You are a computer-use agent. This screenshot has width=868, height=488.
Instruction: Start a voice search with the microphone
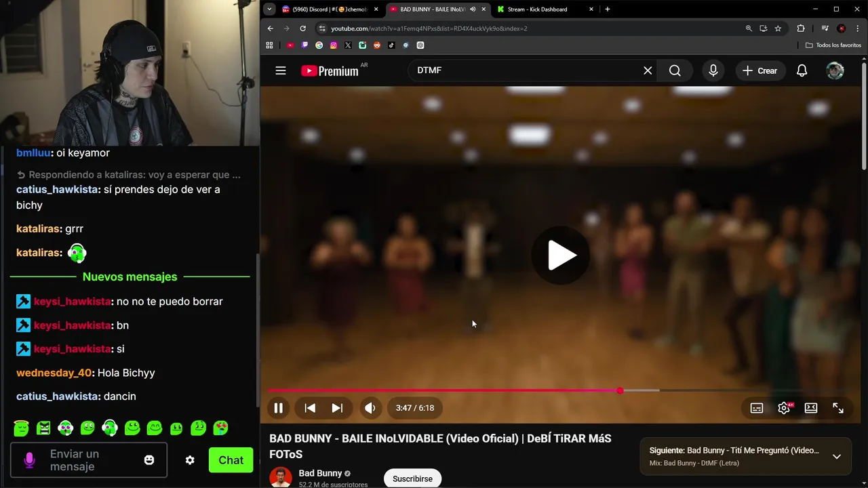click(x=713, y=70)
